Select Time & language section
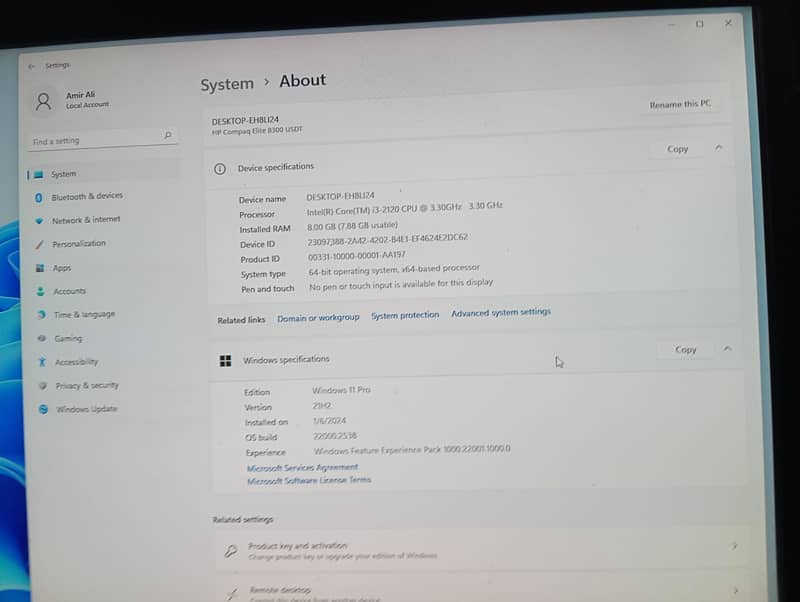The height and width of the screenshot is (602, 800). coord(84,314)
